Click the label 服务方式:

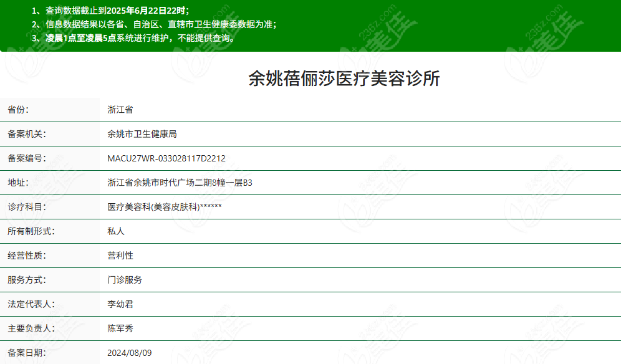point(27,280)
